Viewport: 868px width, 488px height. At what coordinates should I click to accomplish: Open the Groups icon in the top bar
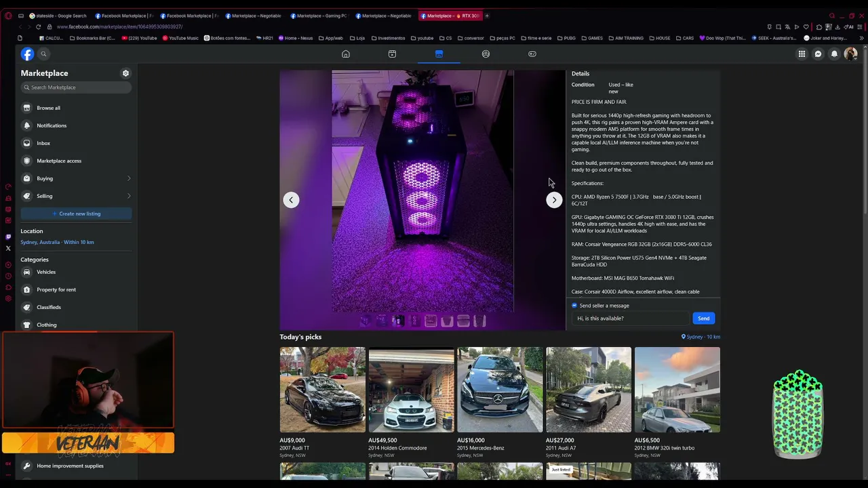pyautogui.click(x=486, y=54)
